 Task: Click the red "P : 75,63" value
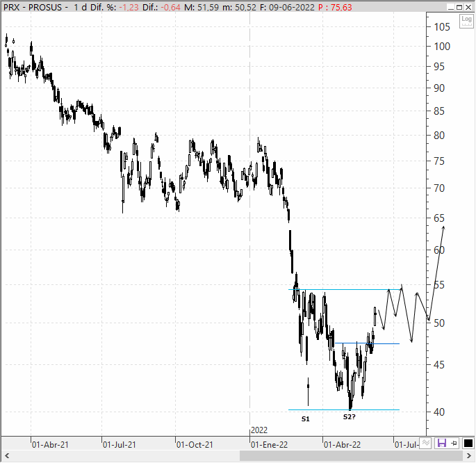coord(335,7)
